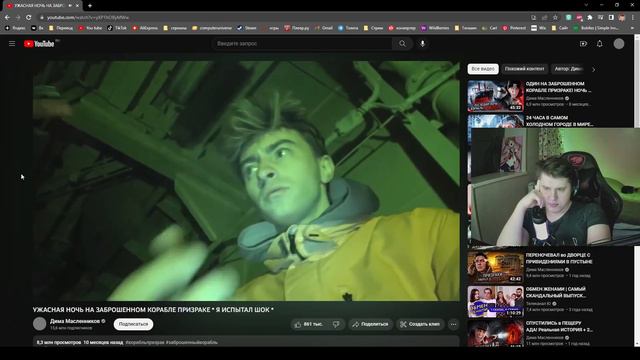
Task: Open the TikTok bookmark
Action: [117, 28]
